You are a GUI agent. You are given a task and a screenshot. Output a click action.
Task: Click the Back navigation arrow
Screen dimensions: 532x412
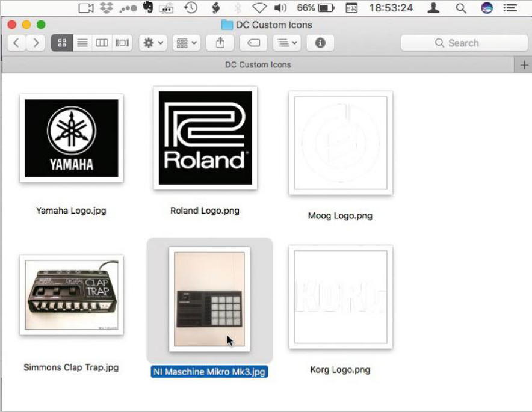coord(16,43)
